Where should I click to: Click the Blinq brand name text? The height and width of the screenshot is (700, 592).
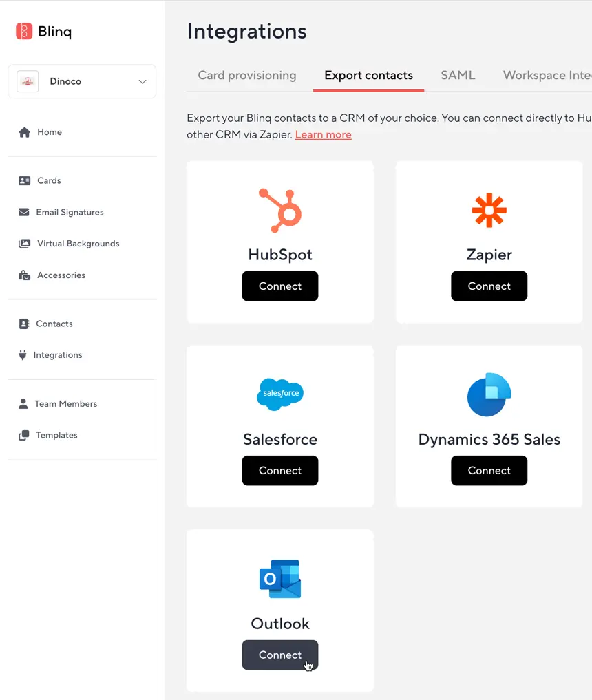coord(54,32)
